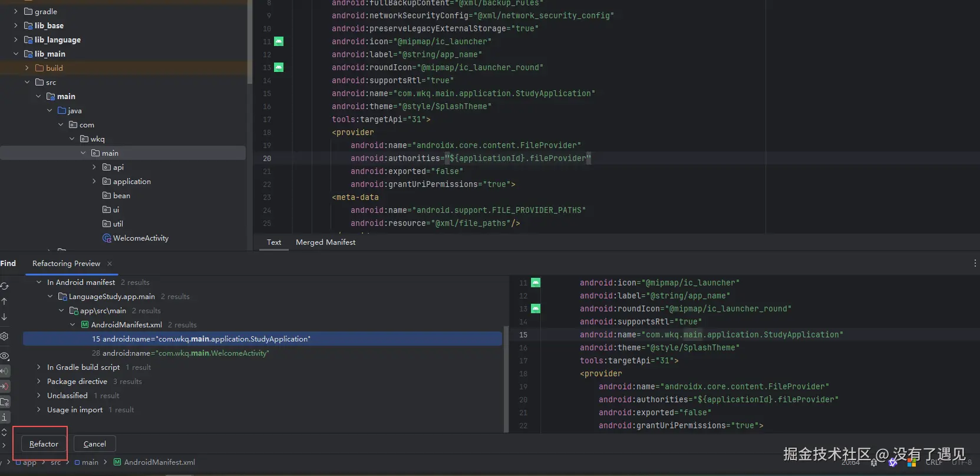Go to previous occurrence with up arrow
Image resolution: width=980 pixels, height=476 pixels.
[5, 301]
